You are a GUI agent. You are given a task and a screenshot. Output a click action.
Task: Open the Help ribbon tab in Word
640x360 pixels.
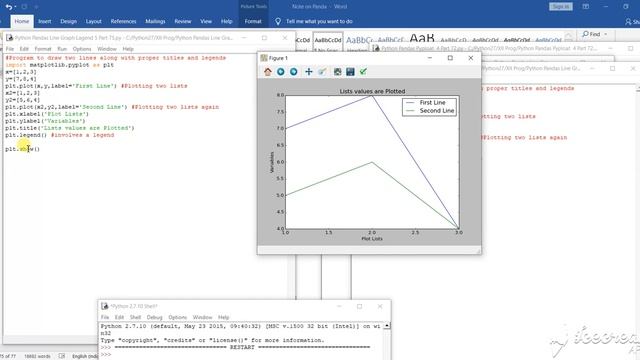pos(227,21)
